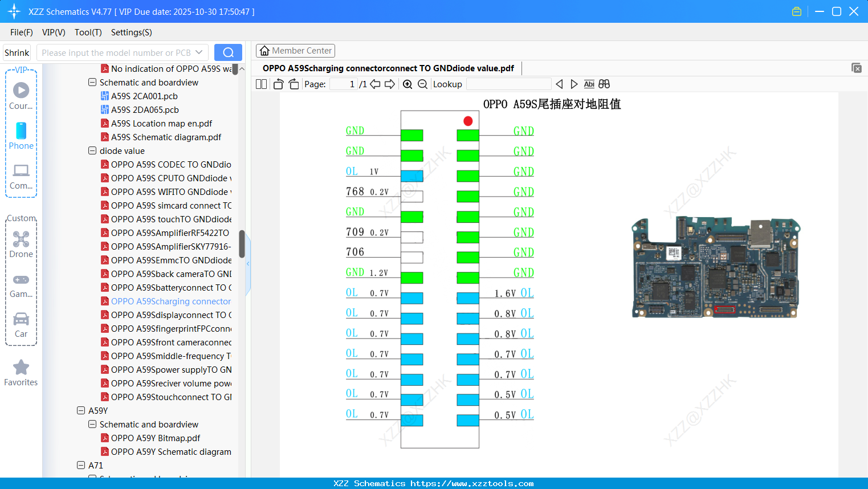Image resolution: width=868 pixels, height=489 pixels.
Task: Rotate the PDF page clockwise
Action: coord(294,84)
